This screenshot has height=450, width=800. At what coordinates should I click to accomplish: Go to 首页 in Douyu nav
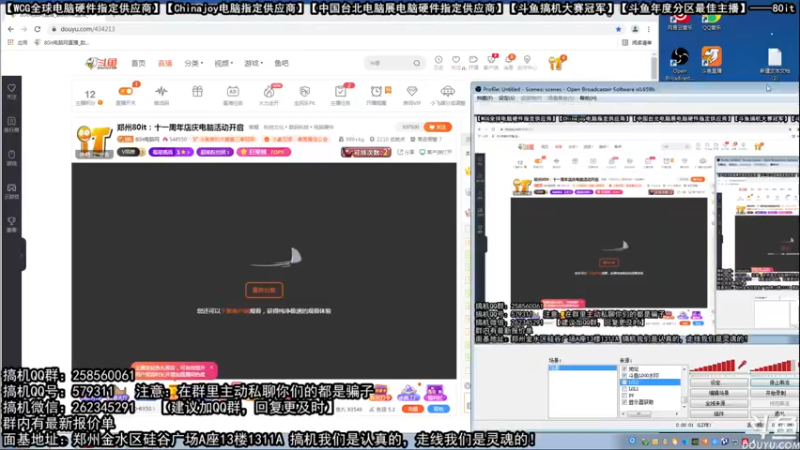click(138, 63)
